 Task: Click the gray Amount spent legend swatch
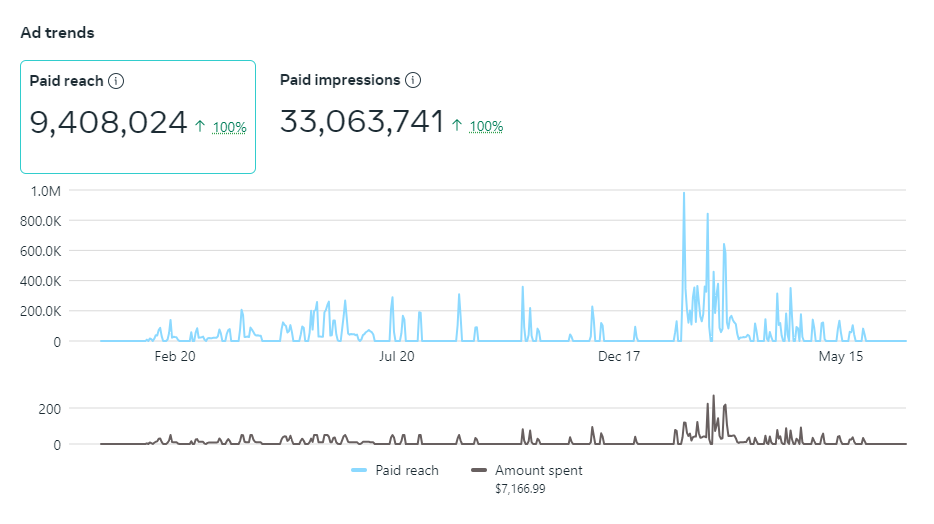(x=479, y=470)
